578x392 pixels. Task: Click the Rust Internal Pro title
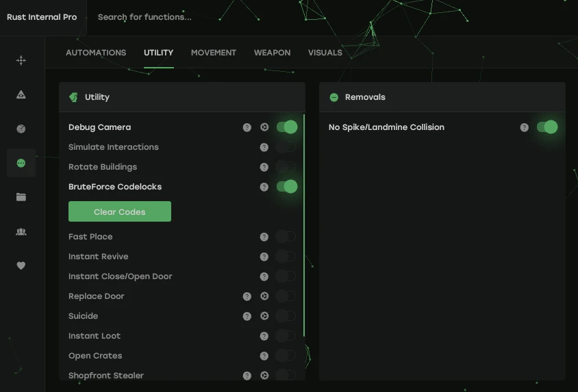(42, 17)
